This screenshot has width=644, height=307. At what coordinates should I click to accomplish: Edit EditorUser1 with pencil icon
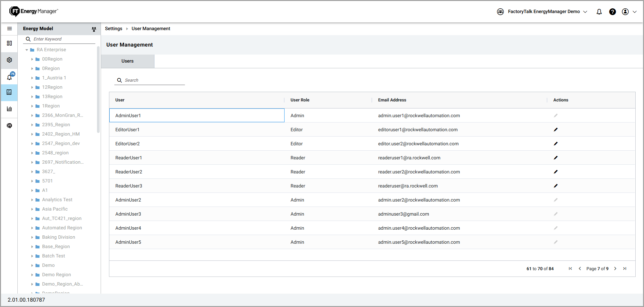[x=555, y=130]
